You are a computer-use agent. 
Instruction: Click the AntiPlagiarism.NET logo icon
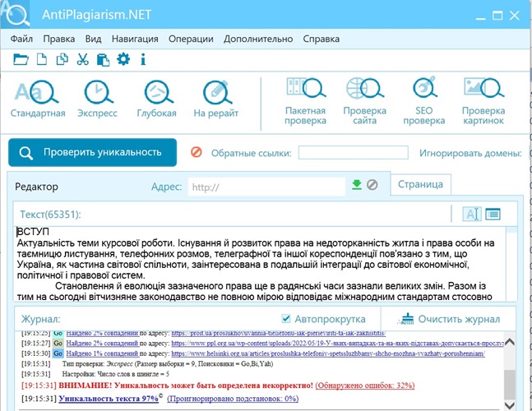coord(16,14)
